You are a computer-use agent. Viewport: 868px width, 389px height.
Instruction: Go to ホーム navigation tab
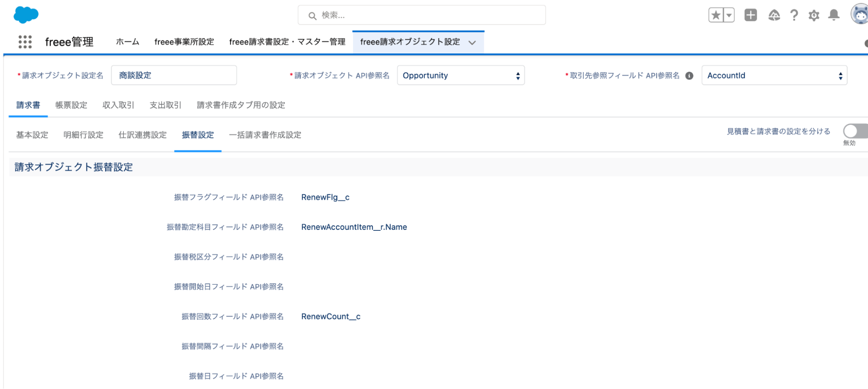128,42
